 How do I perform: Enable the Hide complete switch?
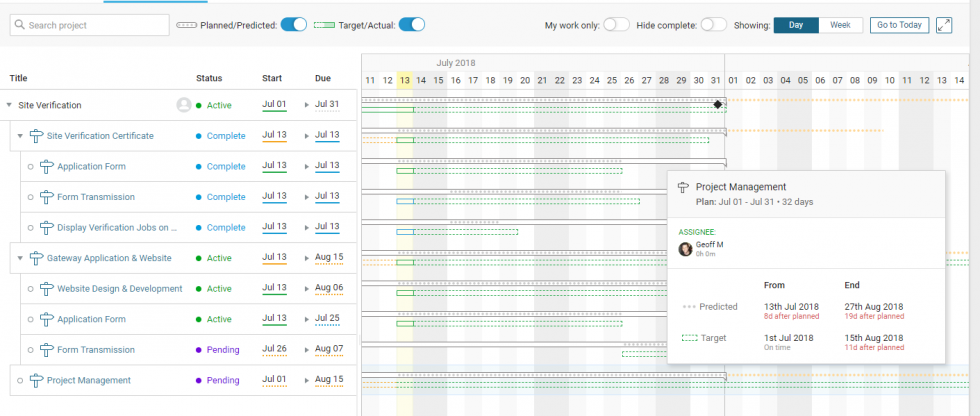coord(713,25)
